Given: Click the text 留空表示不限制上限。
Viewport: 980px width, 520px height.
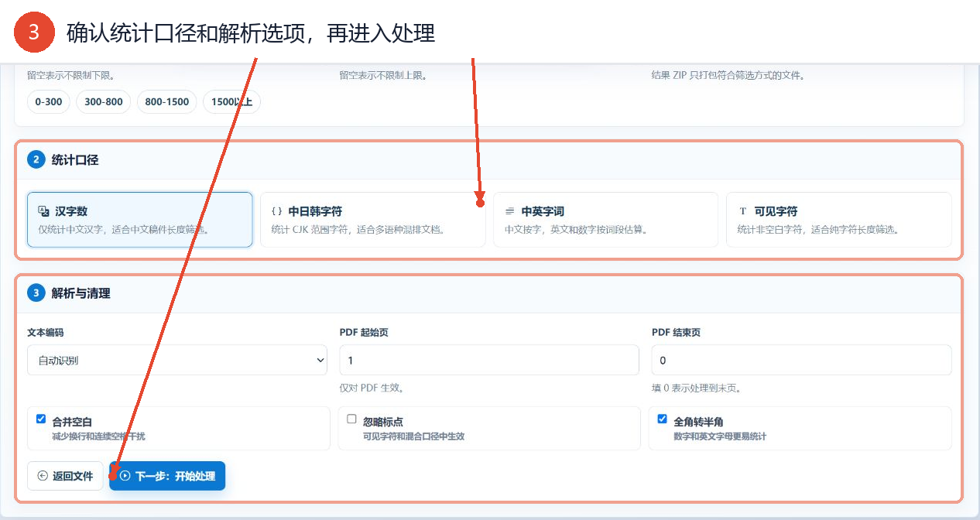Looking at the screenshot, I should (383, 75).
